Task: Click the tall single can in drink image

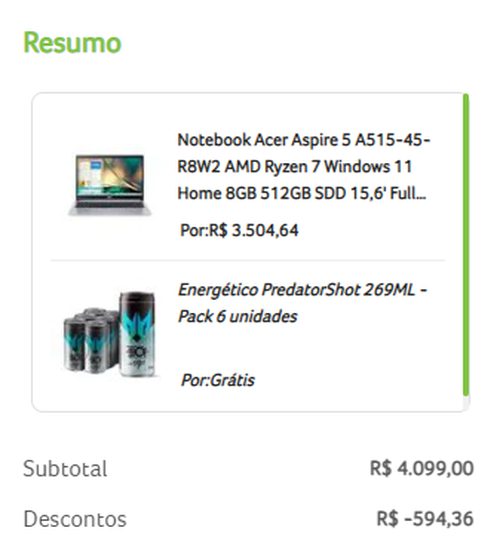Action: [137, 334]
